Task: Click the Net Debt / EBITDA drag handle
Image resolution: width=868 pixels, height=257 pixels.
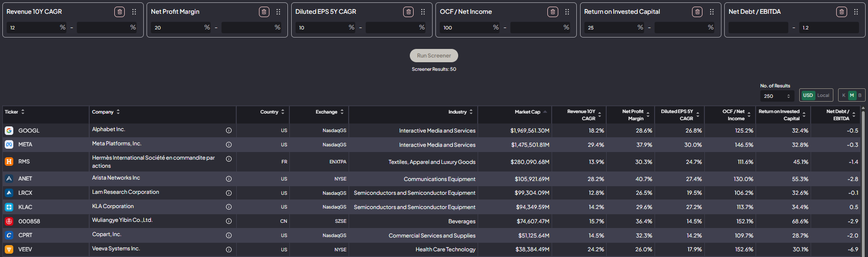Action: [x=856, y=12]
